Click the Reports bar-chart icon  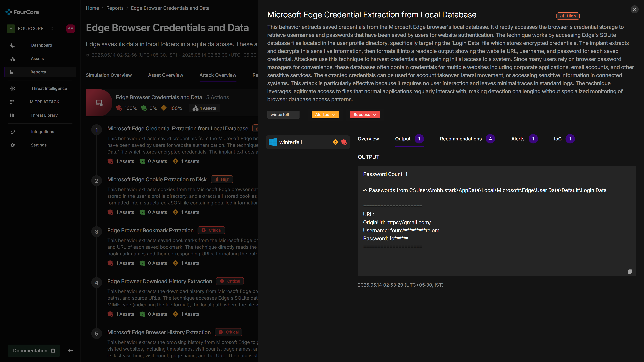[x=13, y=72]
